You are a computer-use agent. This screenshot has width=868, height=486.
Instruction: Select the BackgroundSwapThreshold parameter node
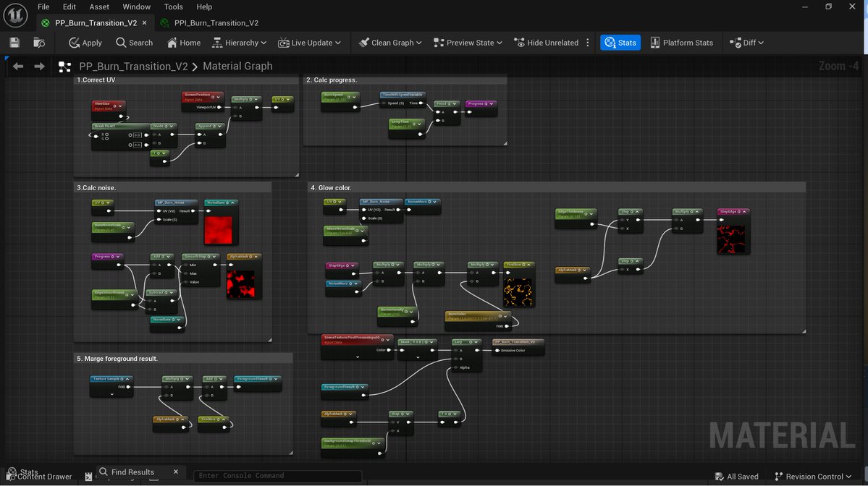(353, 447)
